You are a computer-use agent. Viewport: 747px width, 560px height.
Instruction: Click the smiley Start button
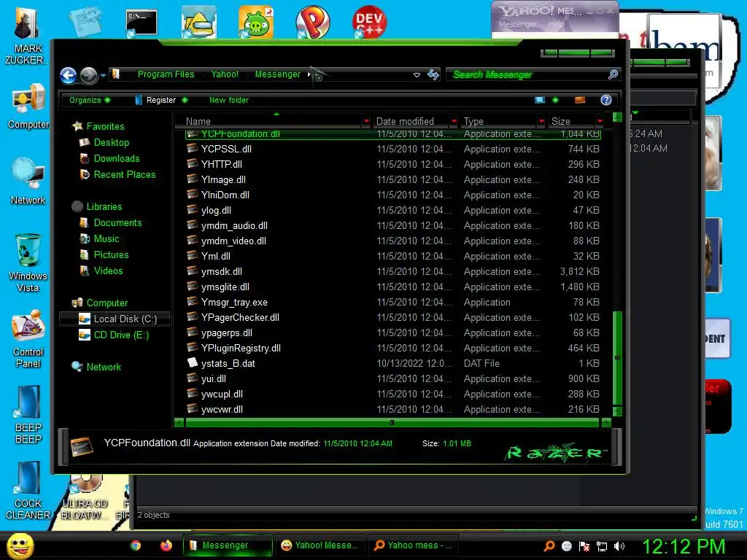(x=20, y=545)
